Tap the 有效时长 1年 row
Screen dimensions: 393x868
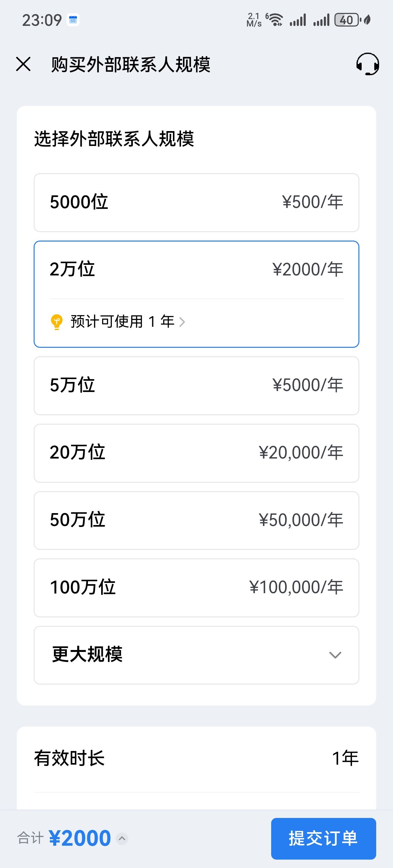click(x=196, y=759)
